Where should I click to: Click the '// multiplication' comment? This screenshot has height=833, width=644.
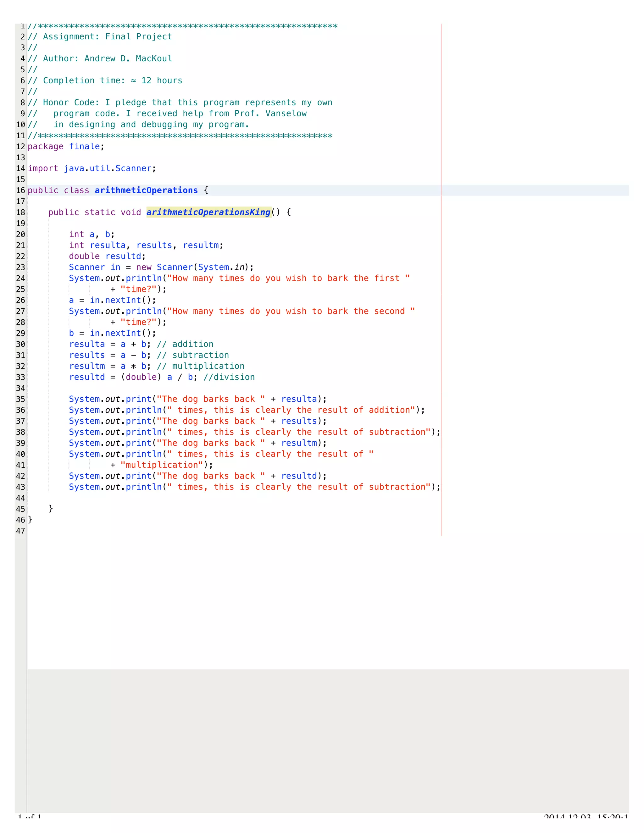point(201,366)
